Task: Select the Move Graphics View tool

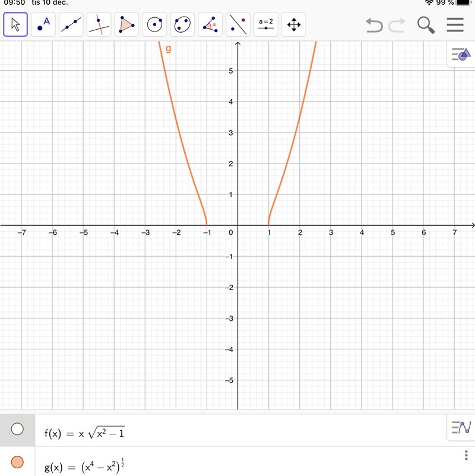Action: pos(294,25)
